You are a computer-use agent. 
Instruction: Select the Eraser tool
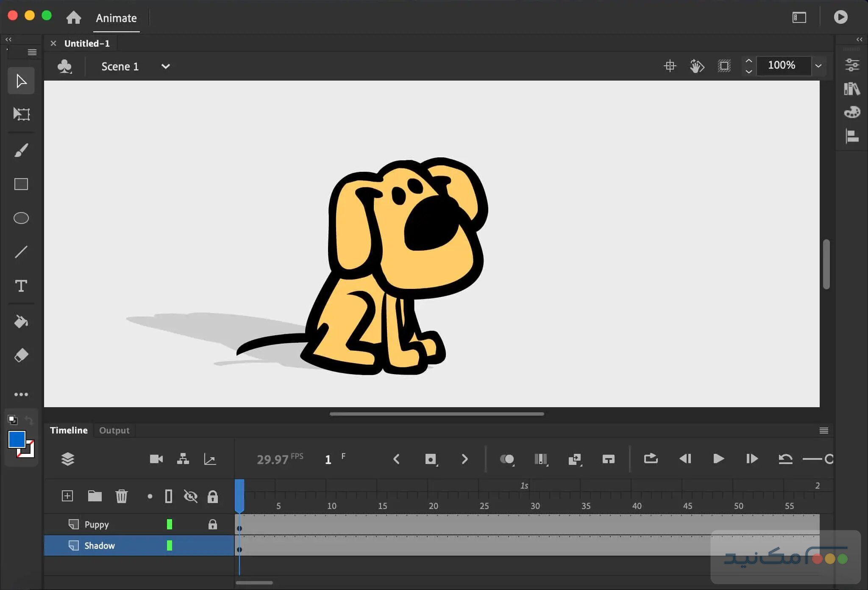click(21, 355)
